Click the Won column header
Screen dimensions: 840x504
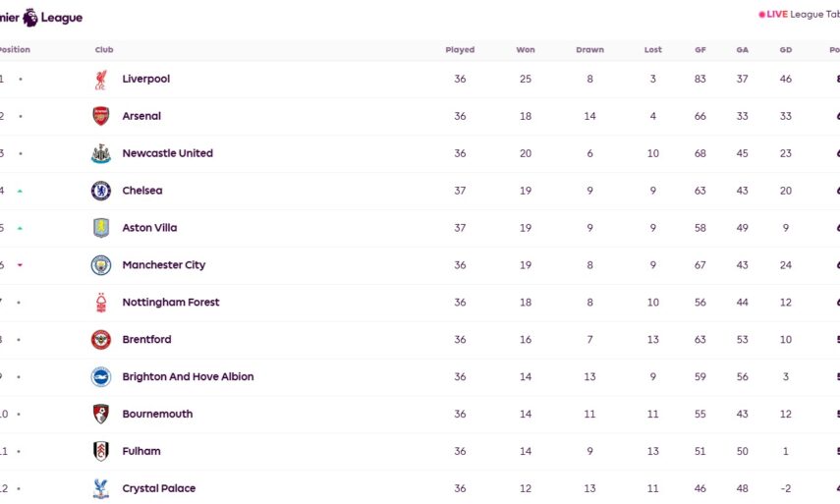tap(526, 50)
